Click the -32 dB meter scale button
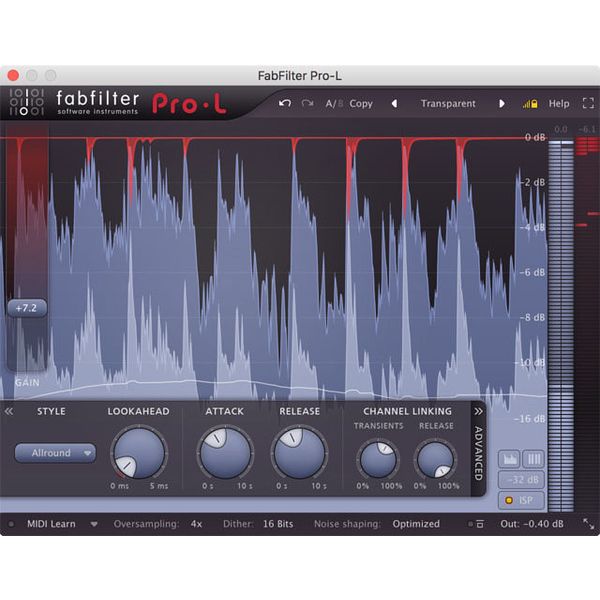Image resolution: width=600 pixels, height=600 pixels. (521, 480)
